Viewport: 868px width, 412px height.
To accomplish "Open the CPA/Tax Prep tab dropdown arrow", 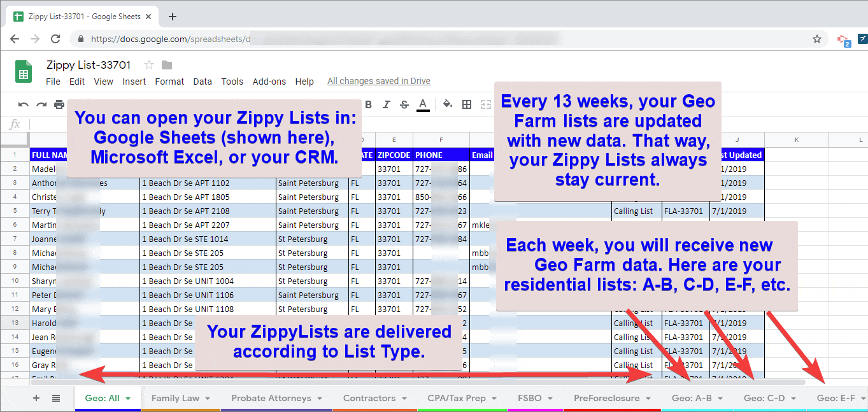I will [494, 399].
